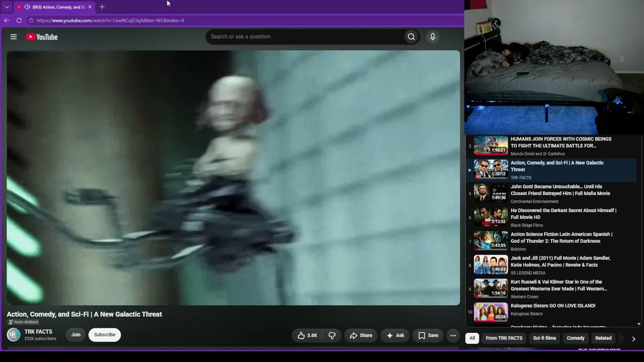Click the Continental Entertainment channel label
Screen dimensions: 644x362
click(534, 202)
